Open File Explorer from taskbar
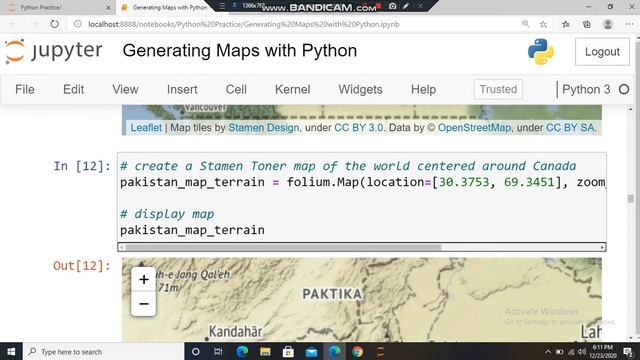 tap(265, 351)
